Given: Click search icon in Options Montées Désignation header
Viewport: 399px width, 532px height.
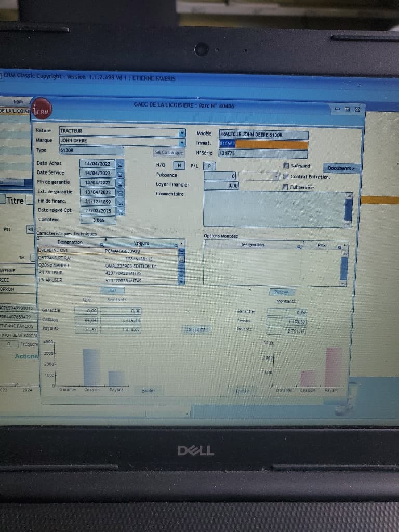Looking at the screenshot, I should coord(299,247).
